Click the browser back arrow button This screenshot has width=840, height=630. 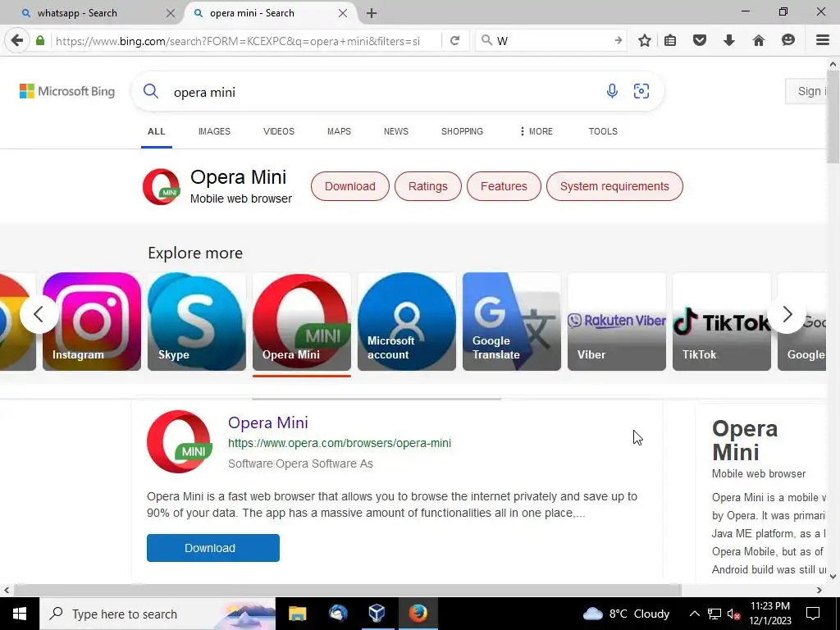click(x=17, y=40)
